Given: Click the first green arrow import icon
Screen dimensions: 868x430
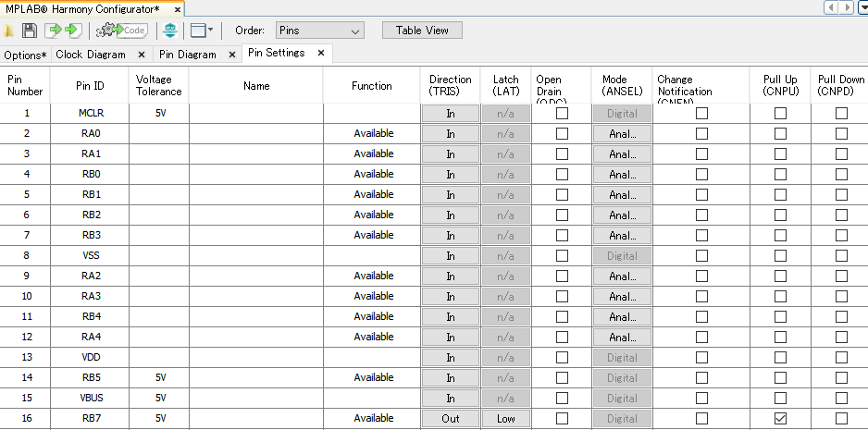Looking at the screenshot, I should pyautogui.click(x=54, y=31).
